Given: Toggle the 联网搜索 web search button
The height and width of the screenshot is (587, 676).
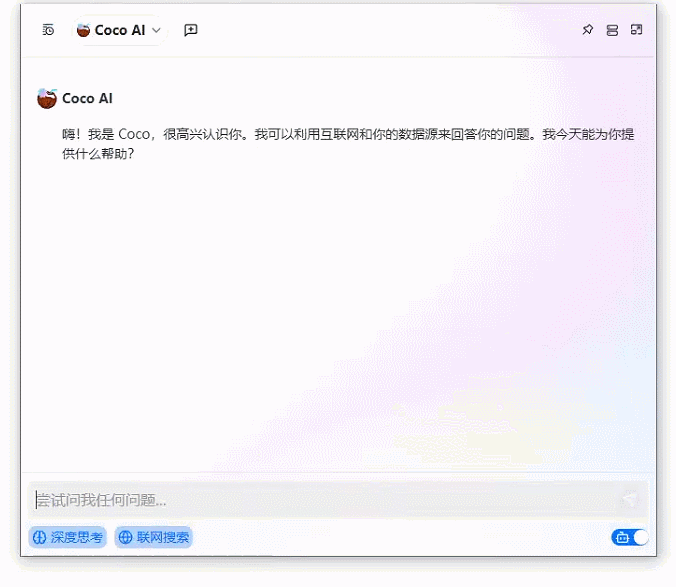Looking at the screenshot, I should (x=153, y=537).
